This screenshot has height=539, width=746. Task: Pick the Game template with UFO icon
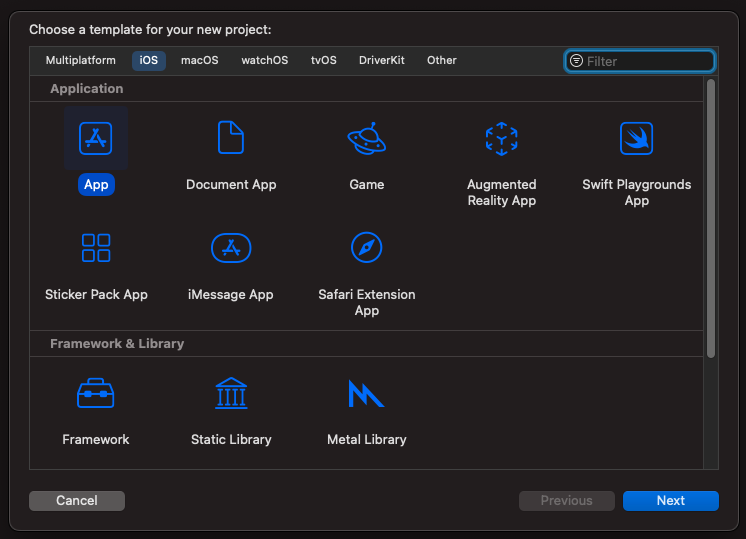coord(366,138)
